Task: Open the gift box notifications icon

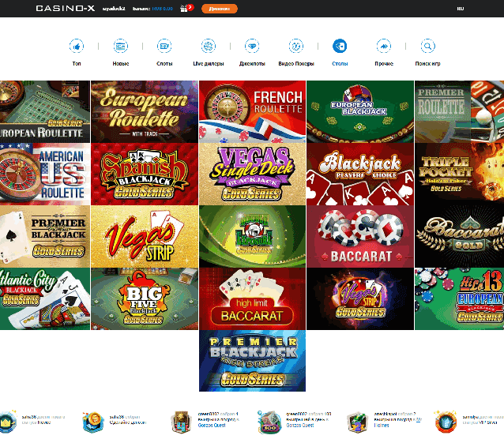Action: (184, 8)
